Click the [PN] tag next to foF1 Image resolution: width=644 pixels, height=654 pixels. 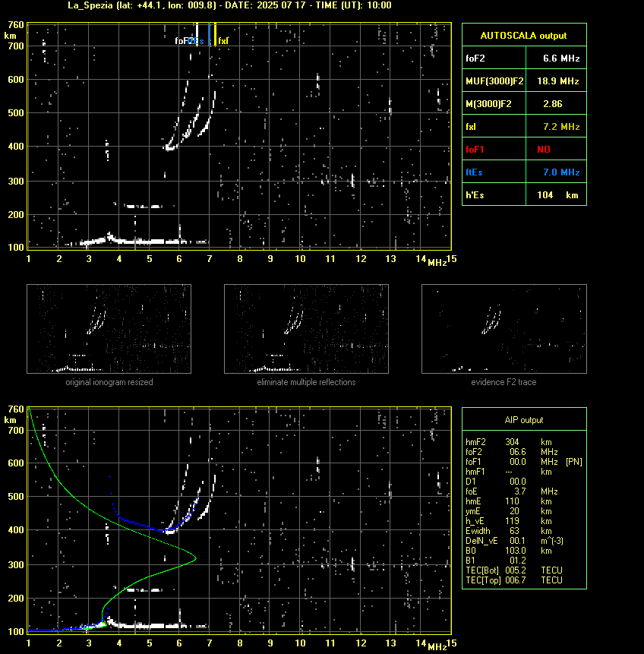(574, 462)
